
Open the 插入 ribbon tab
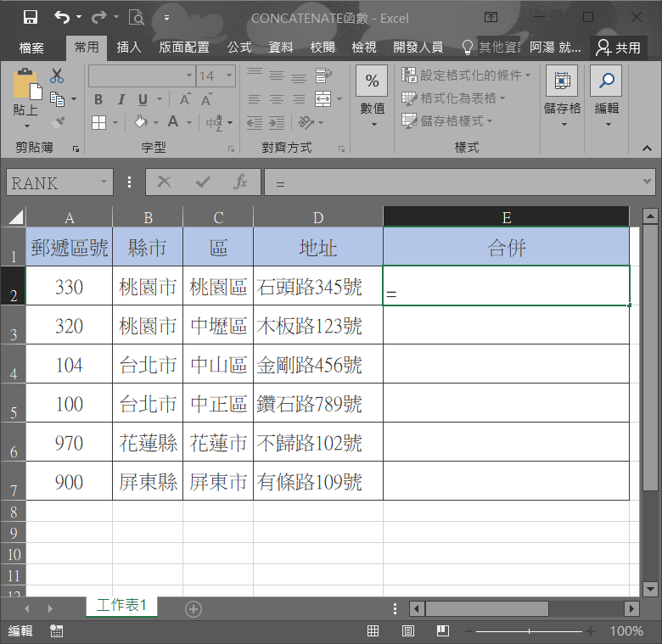(129, 48)
